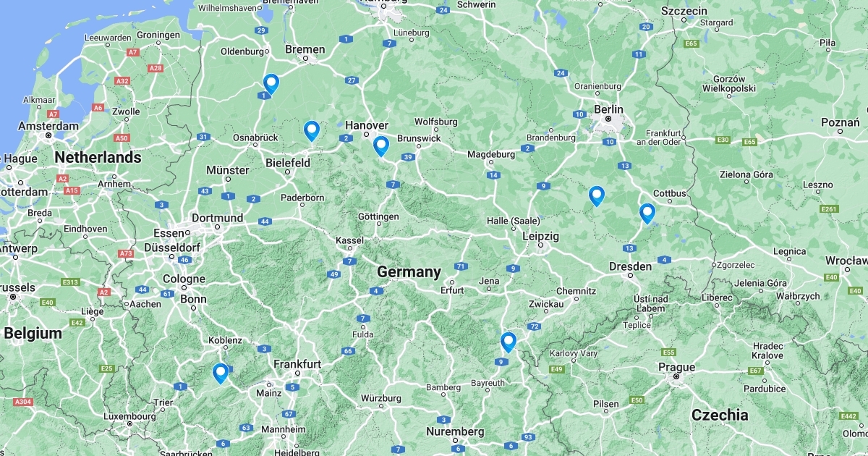Click the Amsterdam city marker dot
The width and height of the screenshot is (868, 456).
(x=48, y=135)
